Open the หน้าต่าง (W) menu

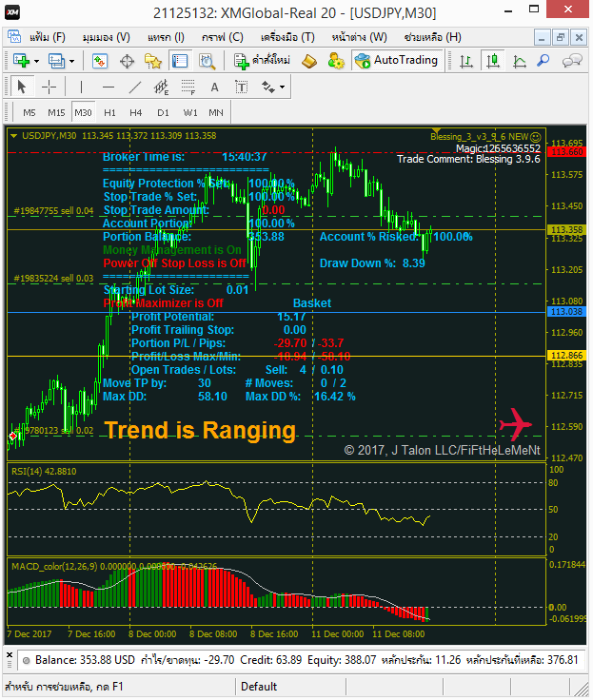pos(359,37)
